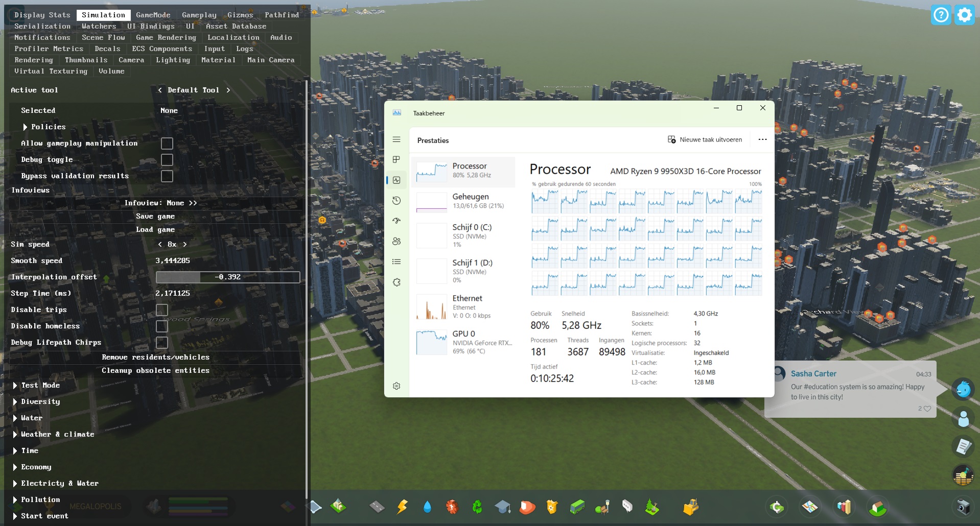
Task: Adjust the Interpolation offset slider
Action: (227, 277)
